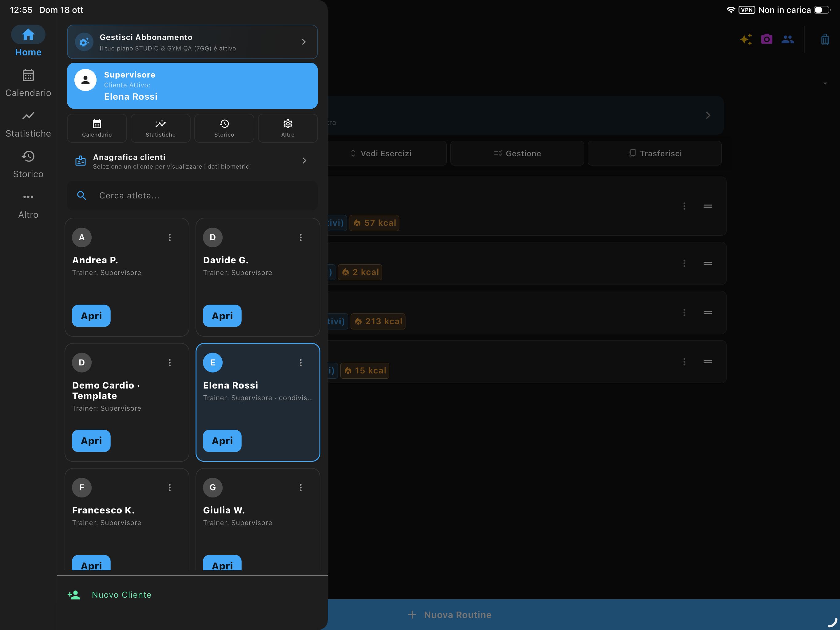Click the AI sparkle icon in top bar
840x630 pixels.
pyautogui.click(x=746, y=39)
